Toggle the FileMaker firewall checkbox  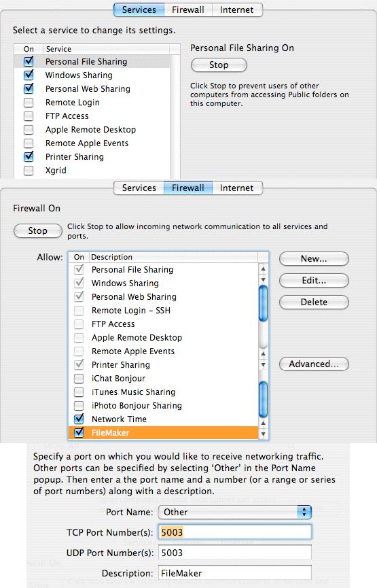click(79, 432)
